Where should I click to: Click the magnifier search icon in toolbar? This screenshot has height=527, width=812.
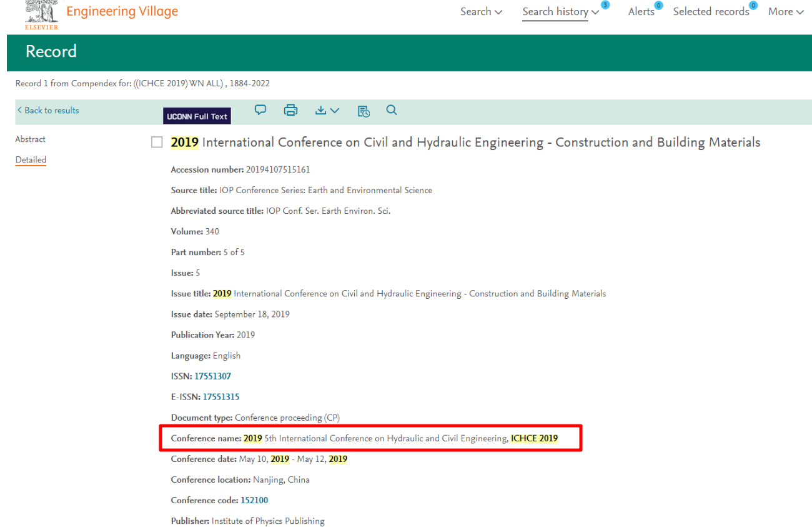[x=392, y=110]
